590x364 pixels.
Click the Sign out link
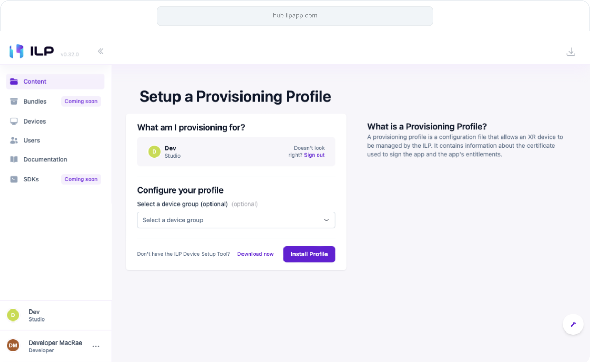coord(314,155)
